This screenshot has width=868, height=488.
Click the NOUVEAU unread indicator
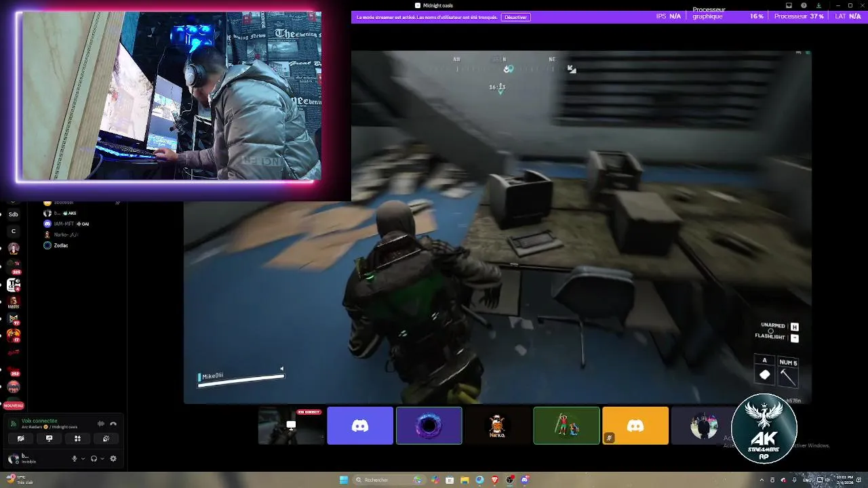14,405
